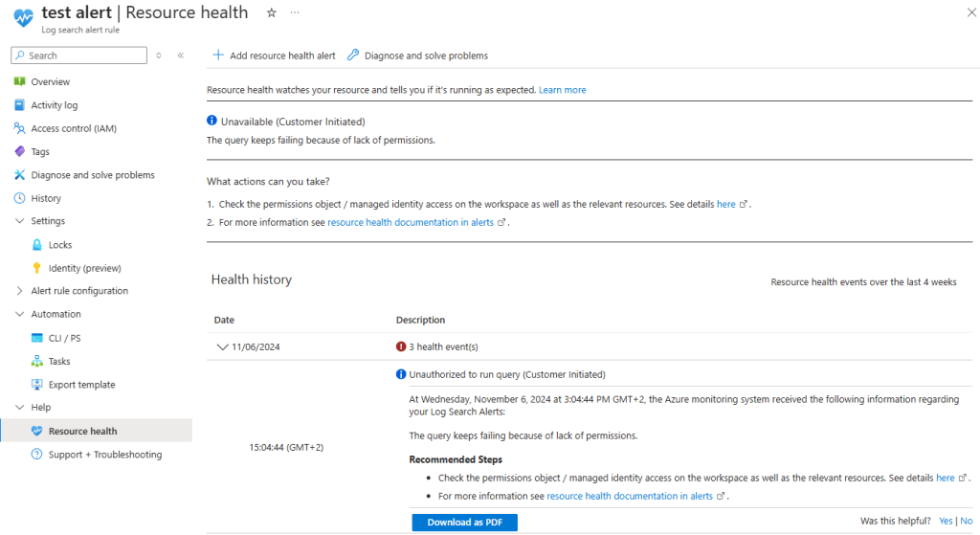Viewport: 980px width, 535px height.
Task: Click the Activity log icon in sidebar
Action: 19,105
